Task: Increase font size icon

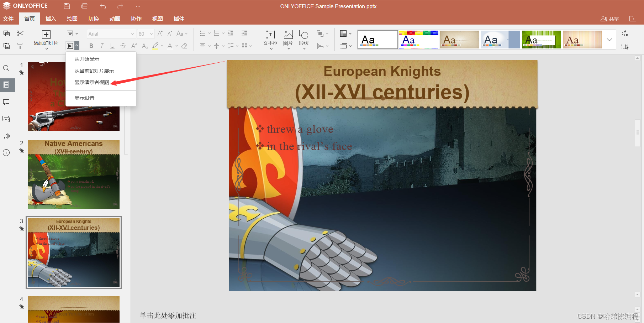Action: [x=160, y=33]
